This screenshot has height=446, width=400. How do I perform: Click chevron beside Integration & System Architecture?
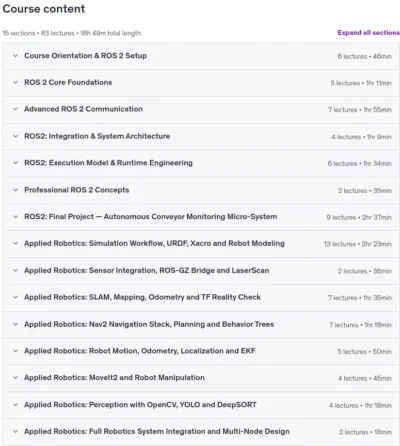[15, 136]
